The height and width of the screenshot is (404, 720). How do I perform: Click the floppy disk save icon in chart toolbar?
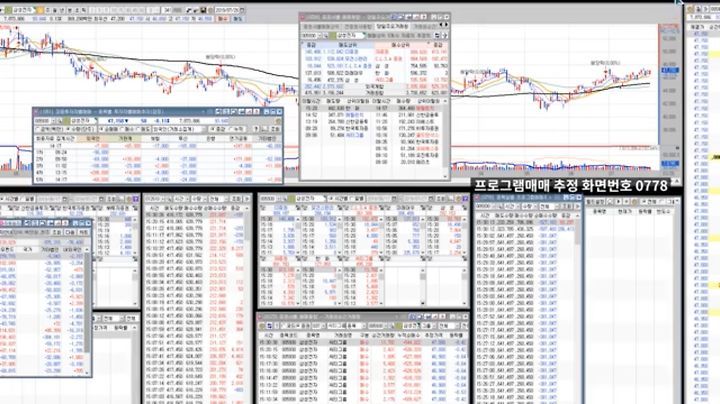pyautogui.click(x=203, y=10)
